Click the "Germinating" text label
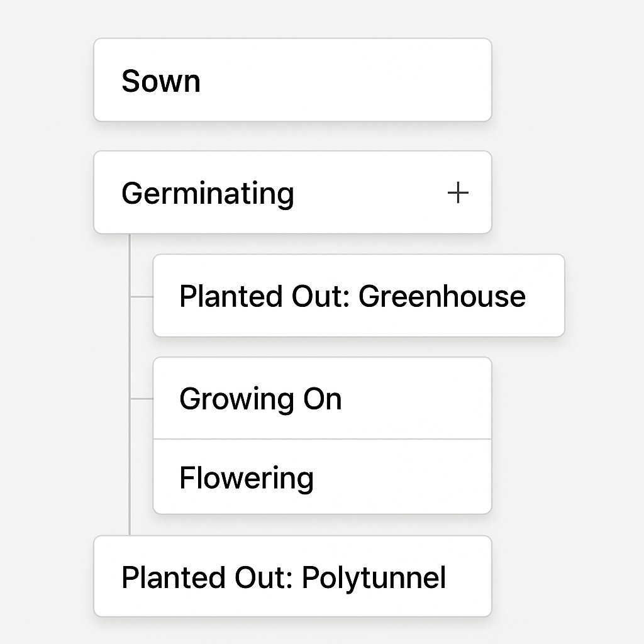The image size is (644, 644). tap(208, 194)
